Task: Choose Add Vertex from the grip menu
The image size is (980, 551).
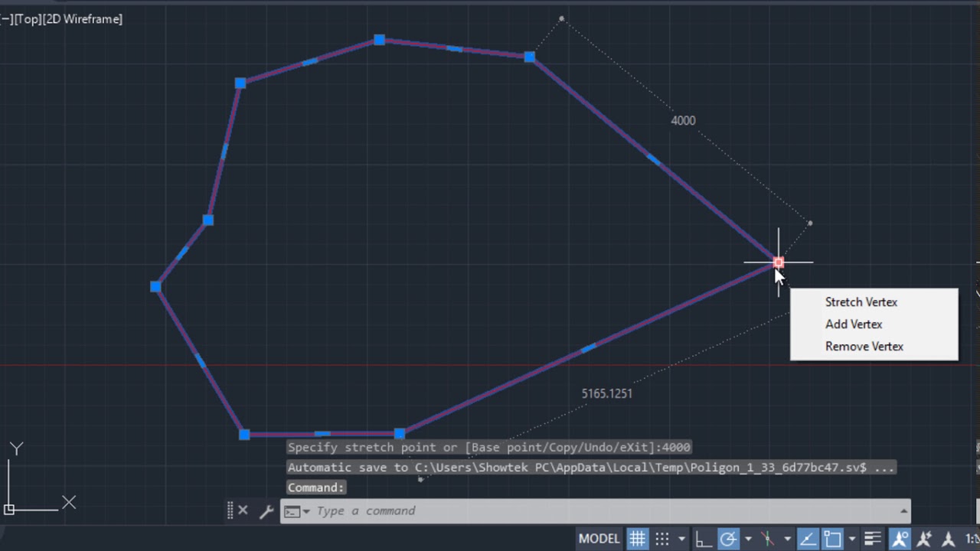Action: (x=854, y=324)
